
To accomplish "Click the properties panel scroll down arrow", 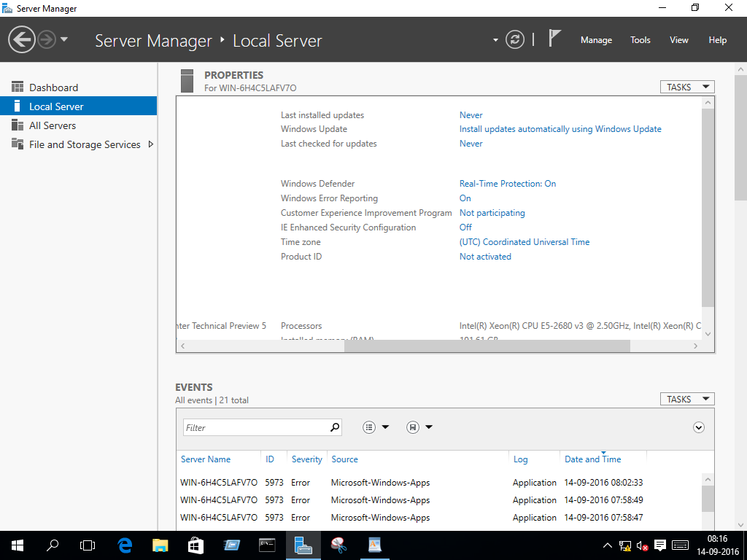I will (x=708, y=334).
